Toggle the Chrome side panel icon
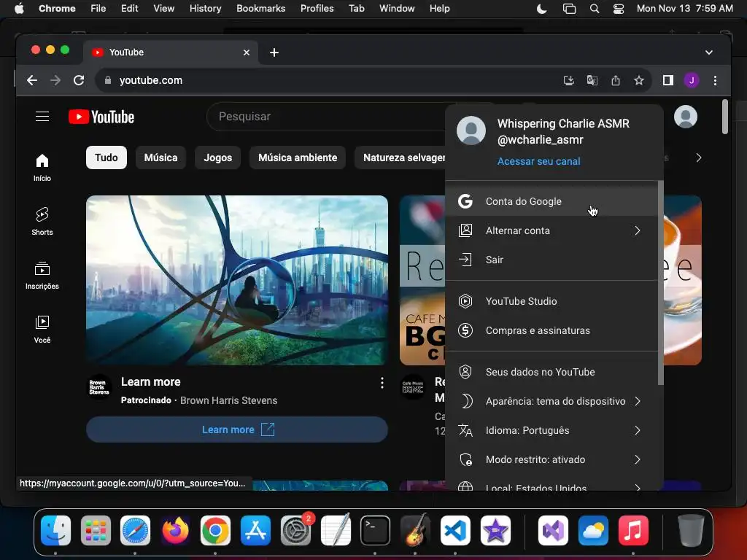747x560 pixels. point(668,80)
